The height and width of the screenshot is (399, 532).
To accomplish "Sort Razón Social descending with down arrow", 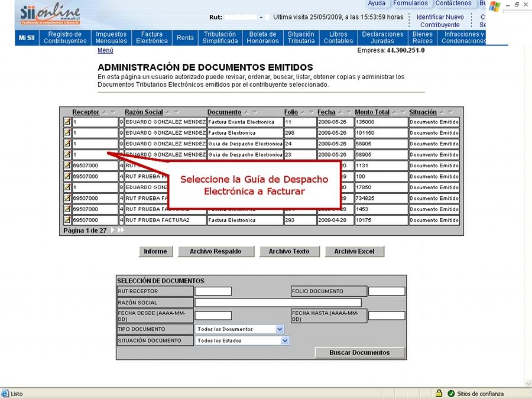I will pos(176,112).
